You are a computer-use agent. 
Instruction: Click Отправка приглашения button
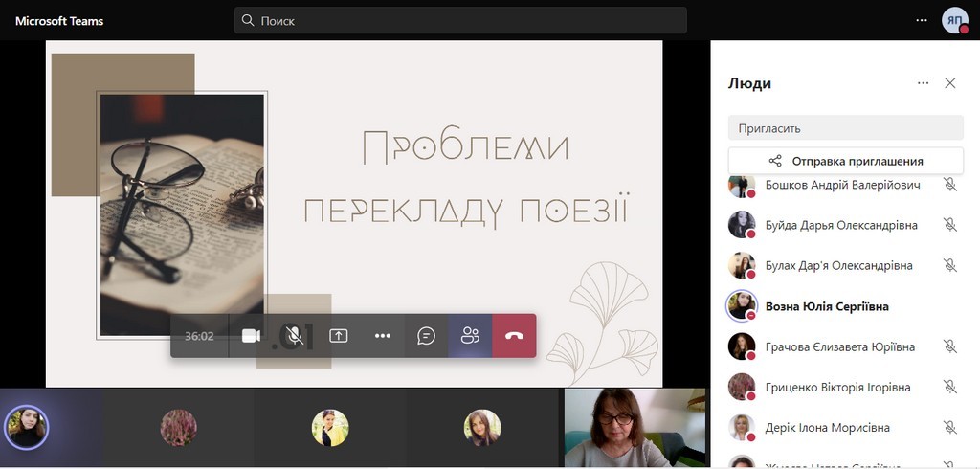pyautogui.click(x=845, y=161)
